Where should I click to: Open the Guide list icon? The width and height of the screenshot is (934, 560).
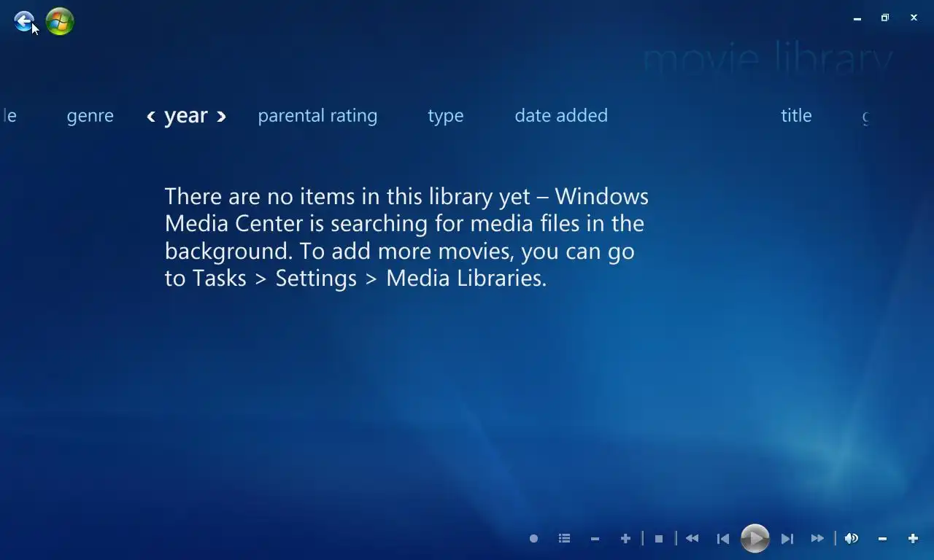pyautogui.click(x=564, y=539)
